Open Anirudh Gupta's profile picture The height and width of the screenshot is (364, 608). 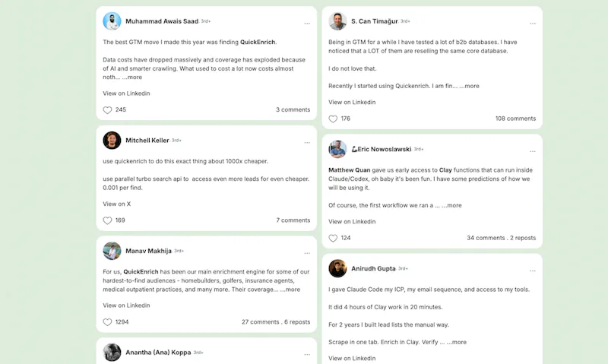(337, 268)
